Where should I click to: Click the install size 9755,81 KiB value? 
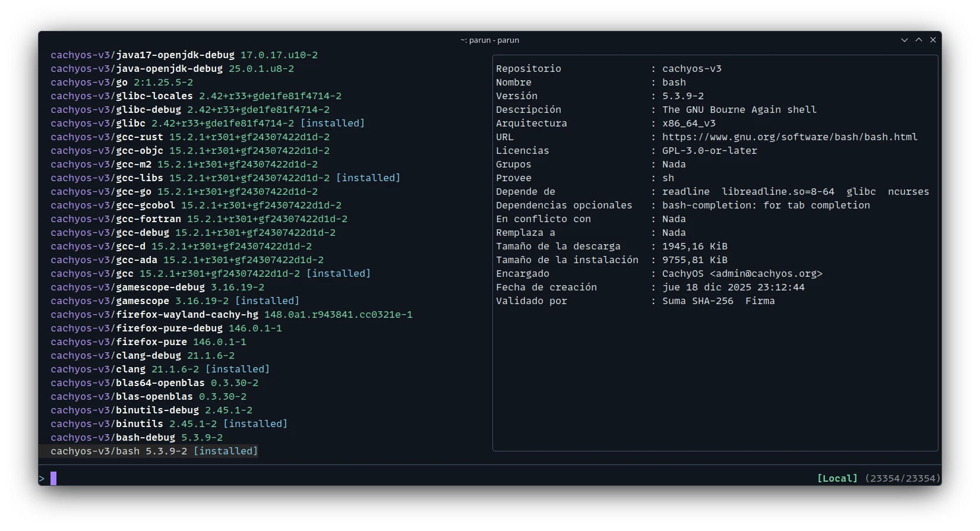click(695, 260)
